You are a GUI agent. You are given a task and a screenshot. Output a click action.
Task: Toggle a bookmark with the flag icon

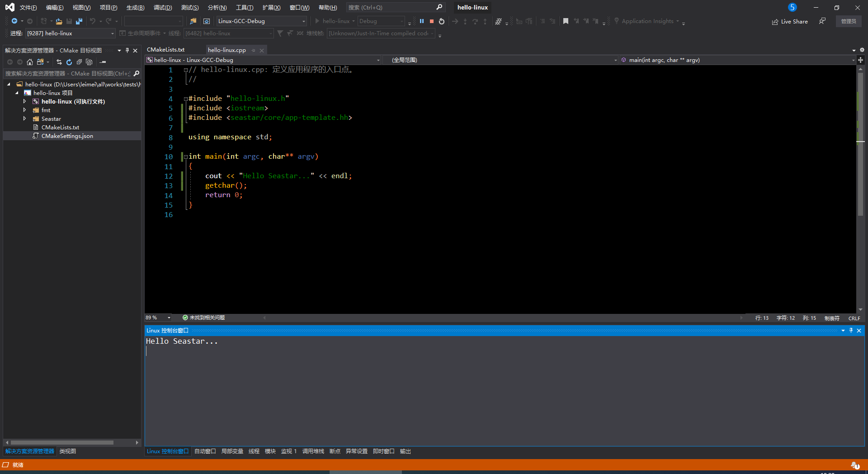click(x=566, y=21)
